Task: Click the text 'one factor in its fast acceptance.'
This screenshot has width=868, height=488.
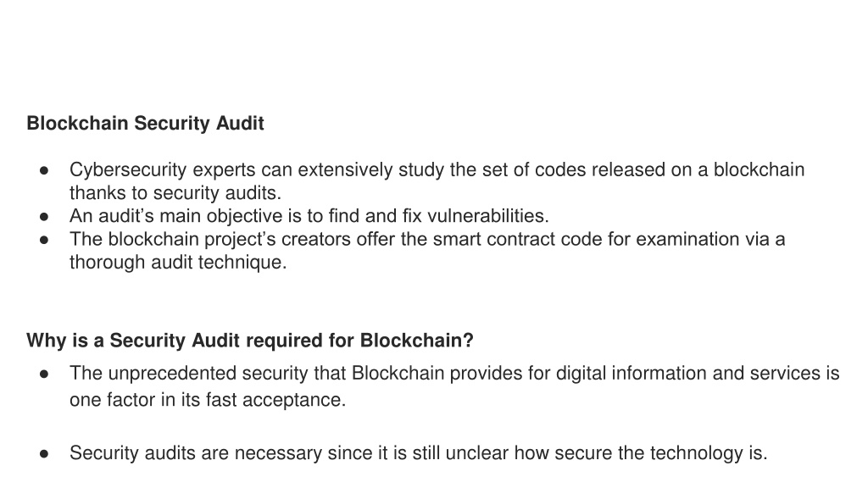Action: (x=208, y=400)
